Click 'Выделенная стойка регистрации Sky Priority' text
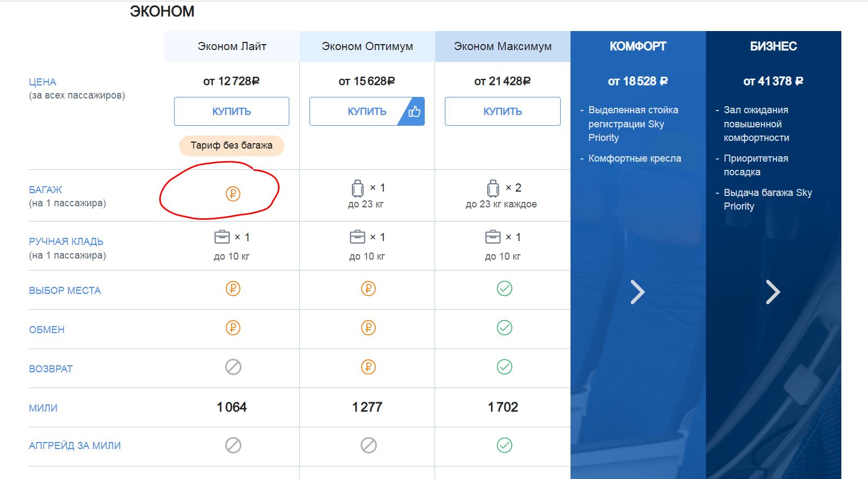Screen dimensions: 868x479 click(634, 124)
